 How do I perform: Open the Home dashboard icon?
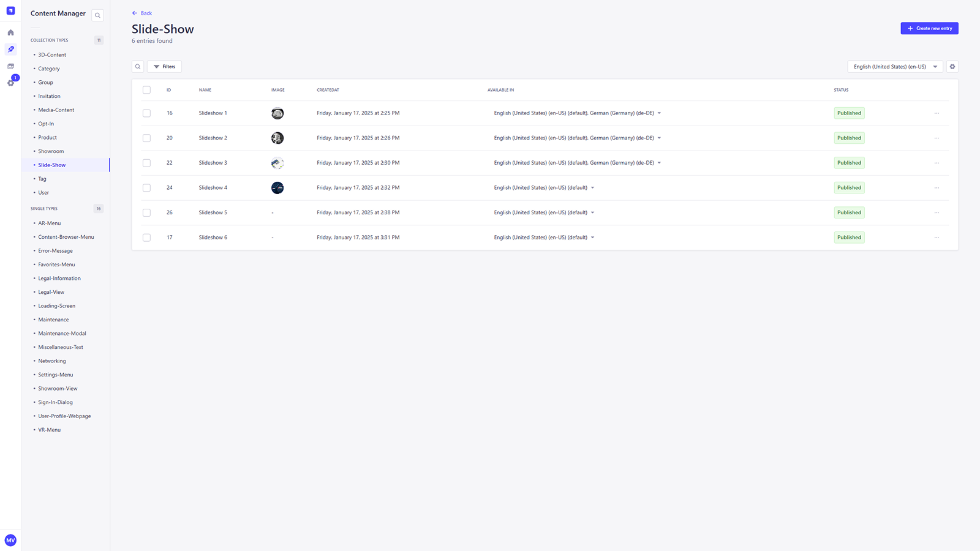[x=10, y=32]
